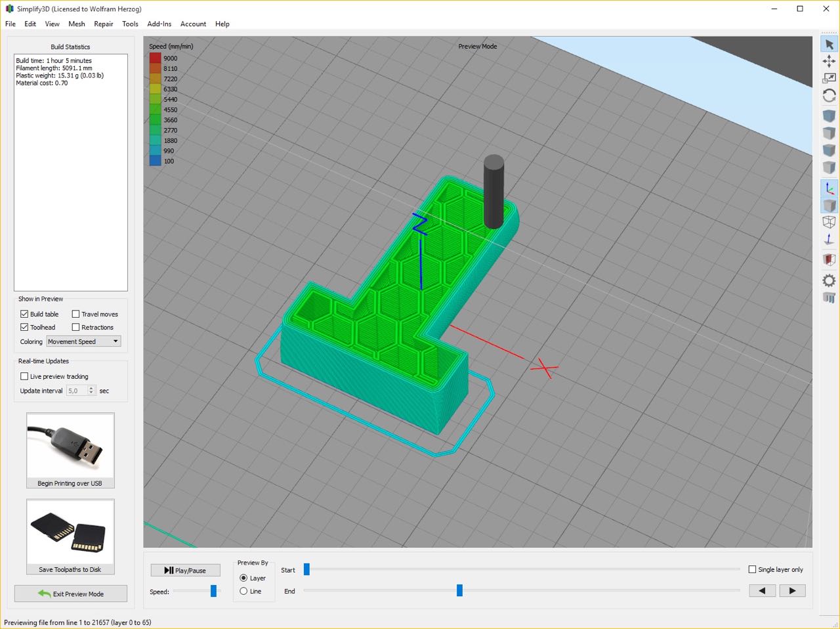Increase the Update interval stepper value
Viewport: 840px width, 629px height.
pos(91,389)
